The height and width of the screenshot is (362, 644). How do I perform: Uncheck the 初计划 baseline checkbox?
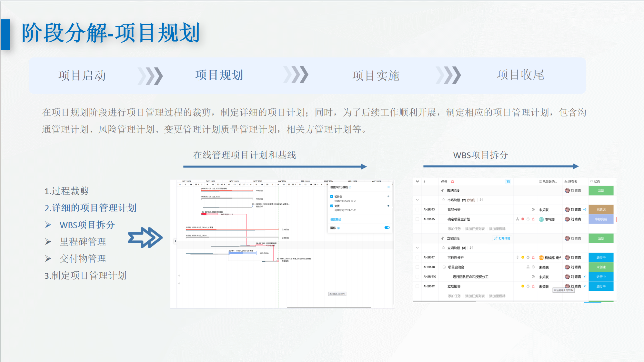pyautogui.click(x=332, y=196)
